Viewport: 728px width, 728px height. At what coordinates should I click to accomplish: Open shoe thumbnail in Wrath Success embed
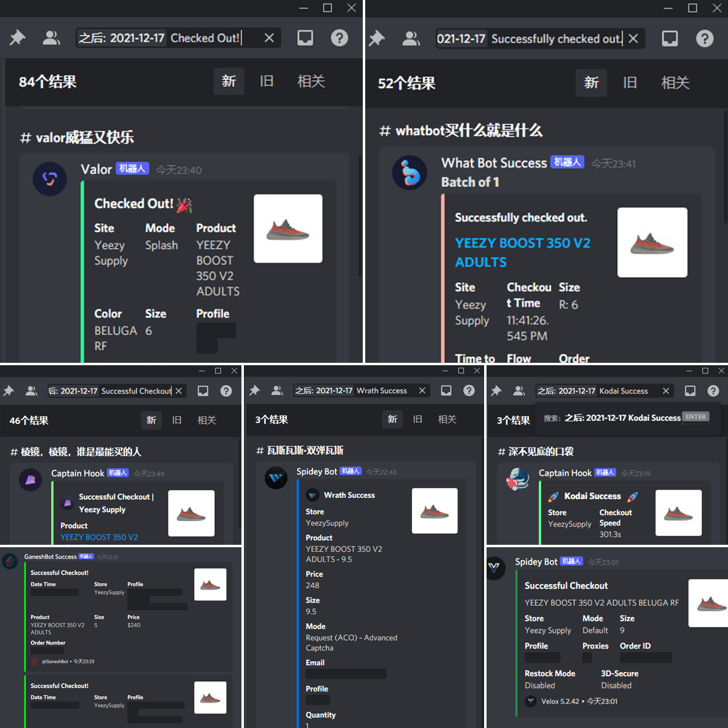434,511
